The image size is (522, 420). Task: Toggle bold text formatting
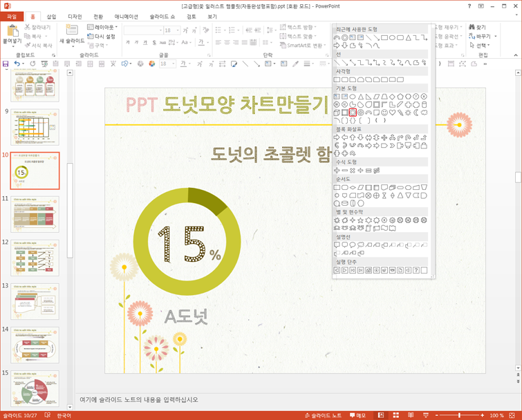(128, 42)
